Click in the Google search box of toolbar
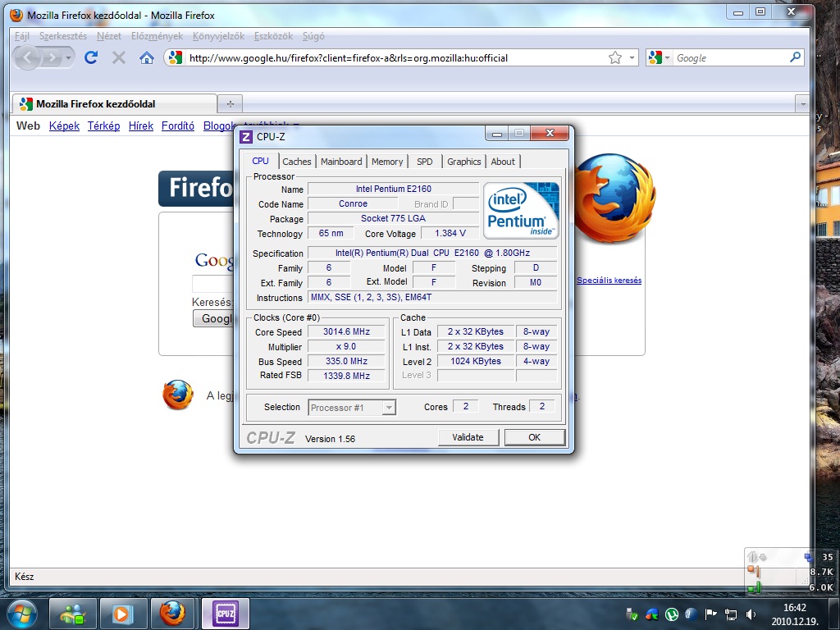Image resolution: width=840 pixels, height=630 pixels. 731,58
